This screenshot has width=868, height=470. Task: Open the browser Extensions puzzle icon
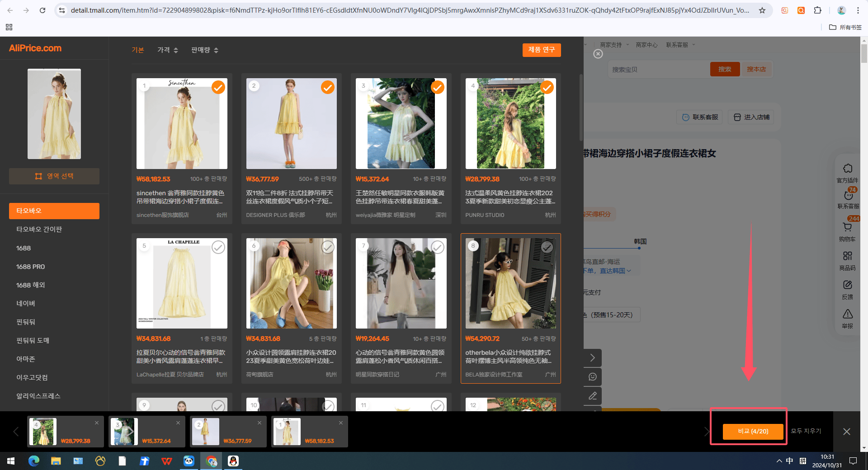click(817, 10)
